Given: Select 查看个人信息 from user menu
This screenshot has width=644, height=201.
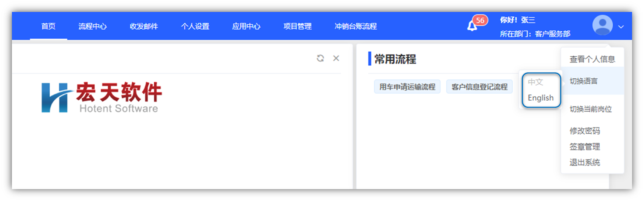Looking at the screenshot, I should tap(592, 59).
